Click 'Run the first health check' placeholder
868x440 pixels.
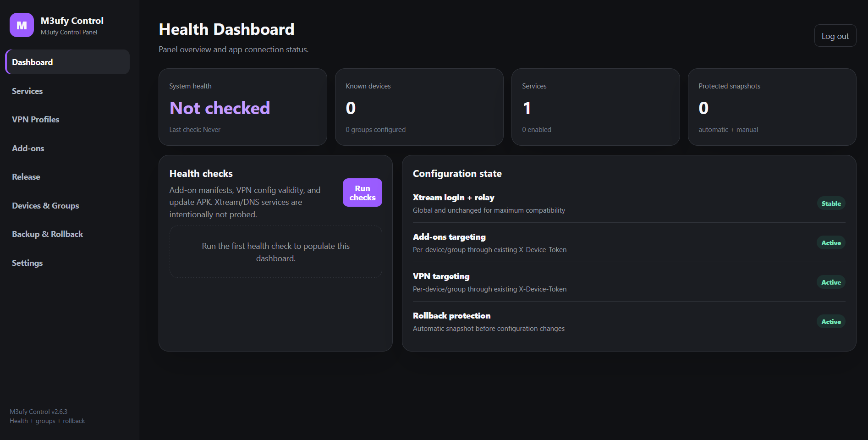click(x=275, y=252)
